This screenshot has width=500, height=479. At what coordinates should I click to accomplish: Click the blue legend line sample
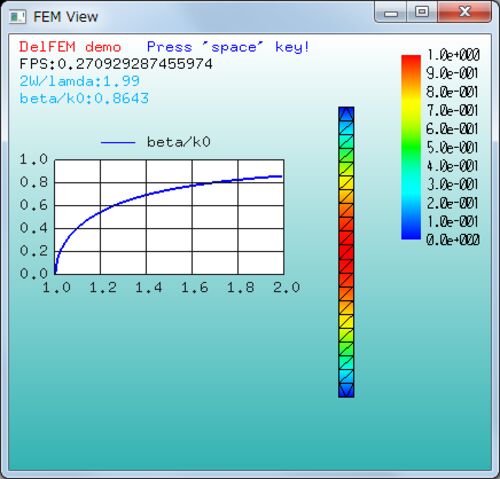[118, 143]
